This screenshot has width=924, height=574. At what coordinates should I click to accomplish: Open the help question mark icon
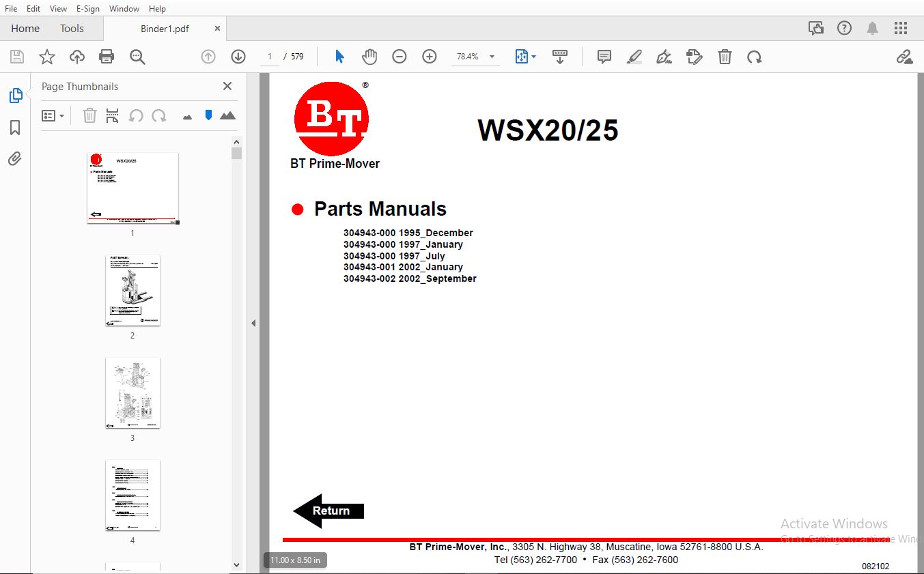click(x=844, y=29)
